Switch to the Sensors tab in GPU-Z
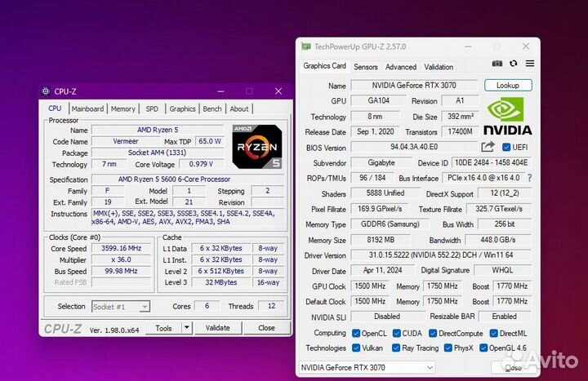This screenshot has height=381, width=588. [366, 67]
